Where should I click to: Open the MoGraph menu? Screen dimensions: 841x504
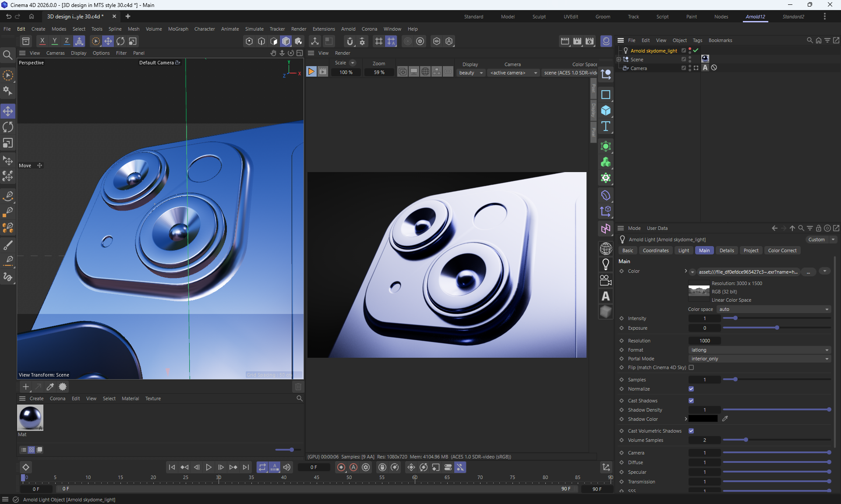point(178,29)
